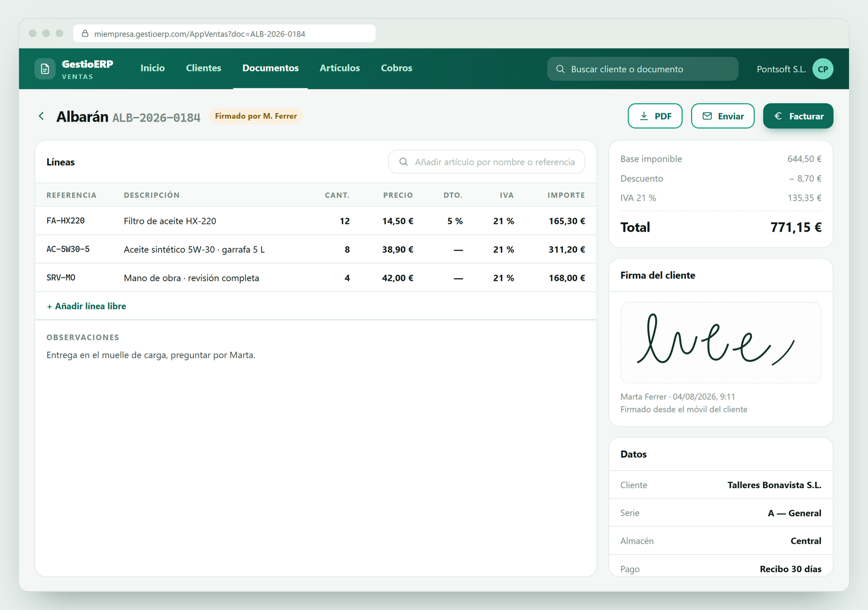
Task: Click price 42,00 € cell
Action: [398, 278]
